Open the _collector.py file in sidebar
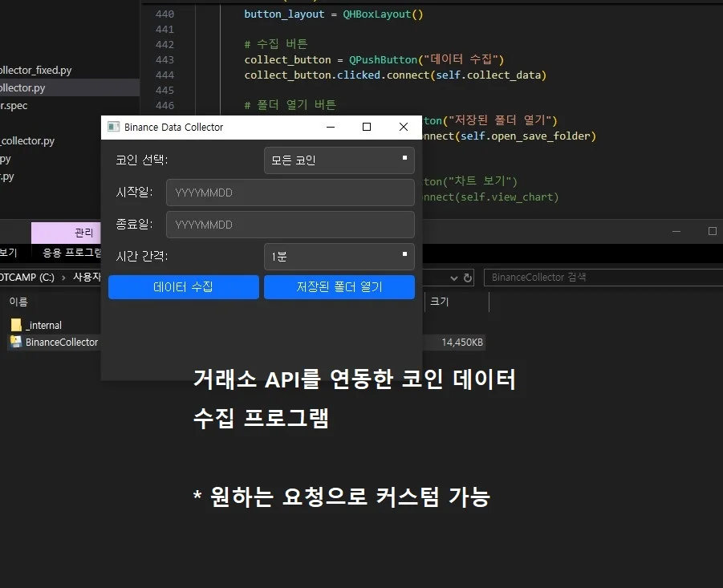 pyautogui.click(x=27, y=141)
